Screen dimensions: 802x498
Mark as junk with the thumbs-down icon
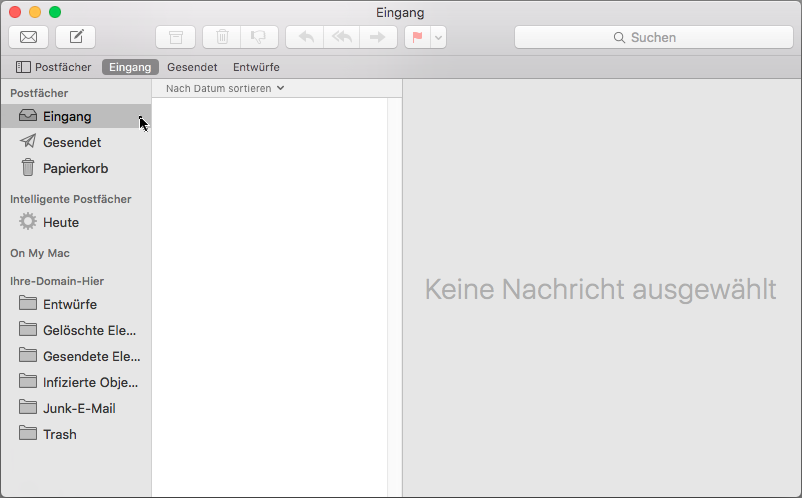[258, 37]
